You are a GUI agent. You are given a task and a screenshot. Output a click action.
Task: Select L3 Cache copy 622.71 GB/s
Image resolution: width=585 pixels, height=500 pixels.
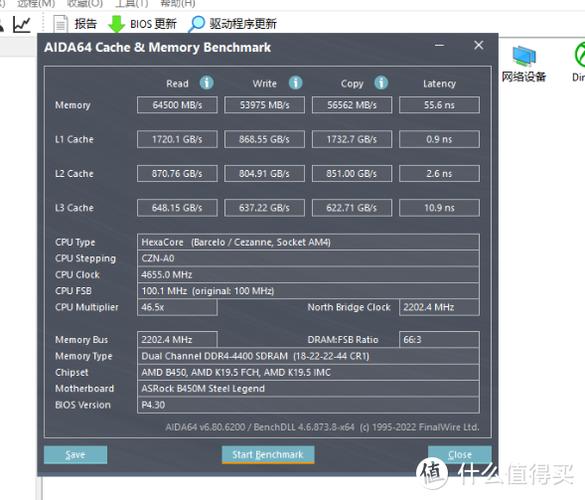[352, 208]
